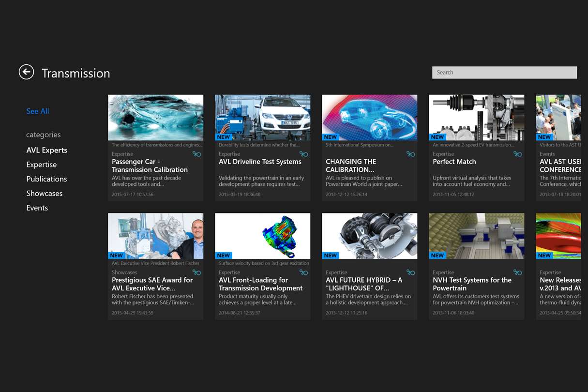
Task: Click NEW badge on Perfect Match image
Action: tap(437, 137)
